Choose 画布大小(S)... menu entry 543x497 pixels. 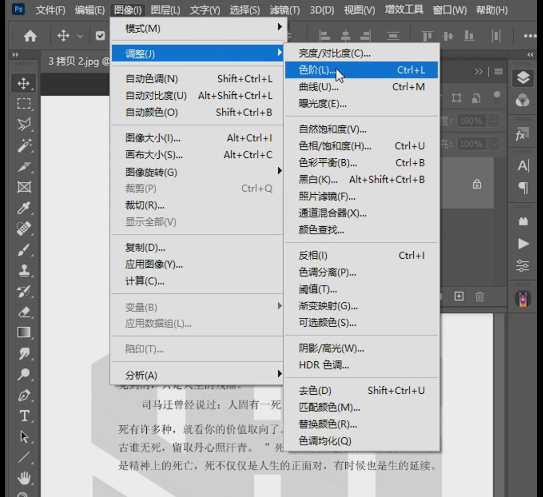[198, 154]
